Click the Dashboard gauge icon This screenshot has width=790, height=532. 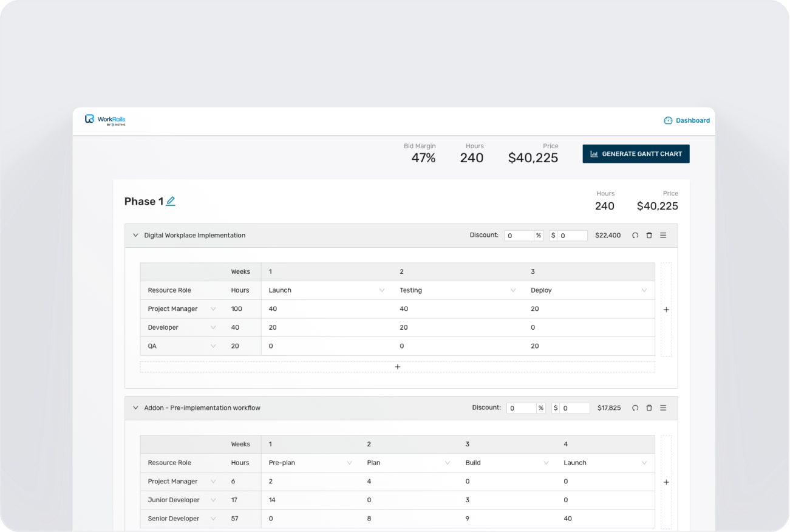point(668,120)
